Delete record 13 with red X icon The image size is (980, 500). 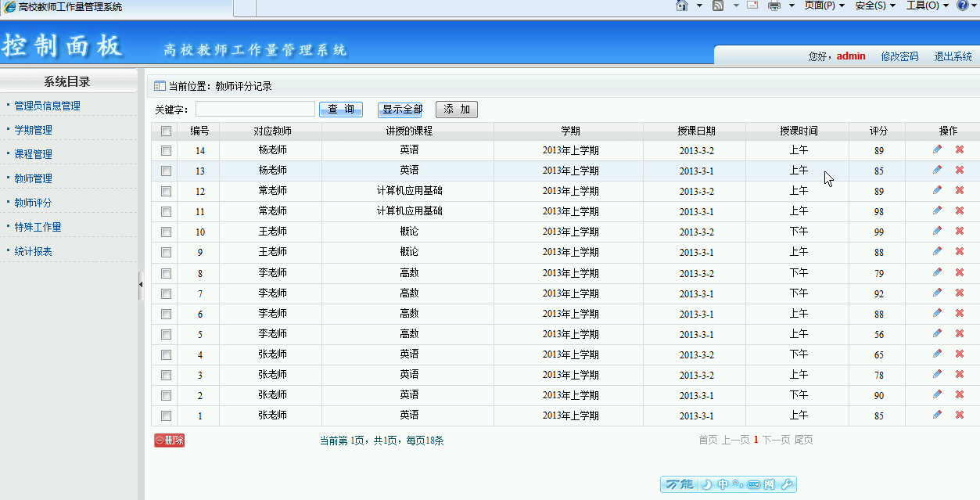[x=960, y=170]
